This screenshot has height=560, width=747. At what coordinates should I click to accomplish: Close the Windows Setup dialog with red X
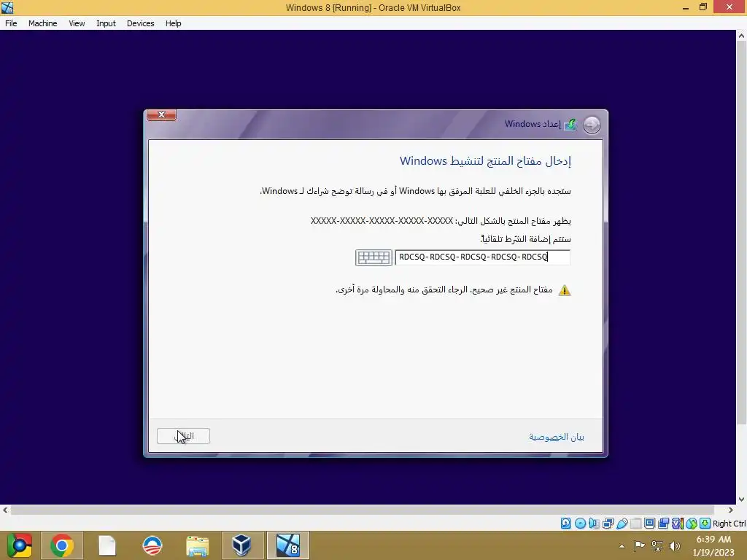(161, 114)
